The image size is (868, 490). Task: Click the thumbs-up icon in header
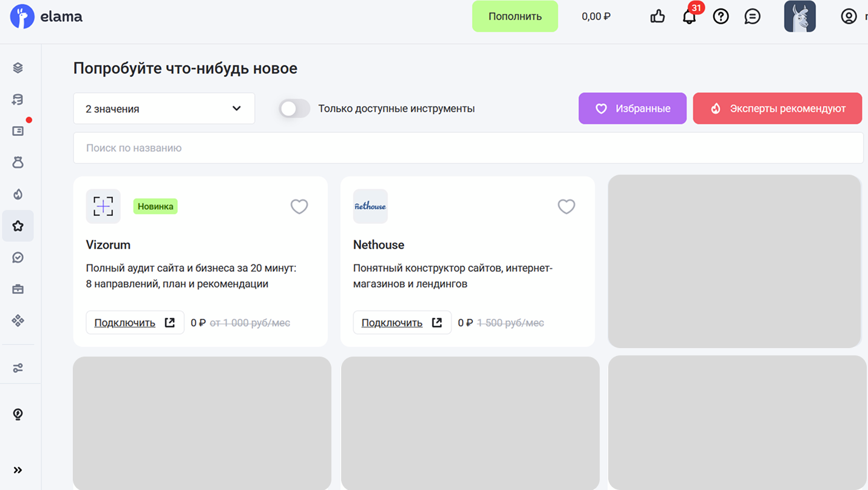(657, 16)
